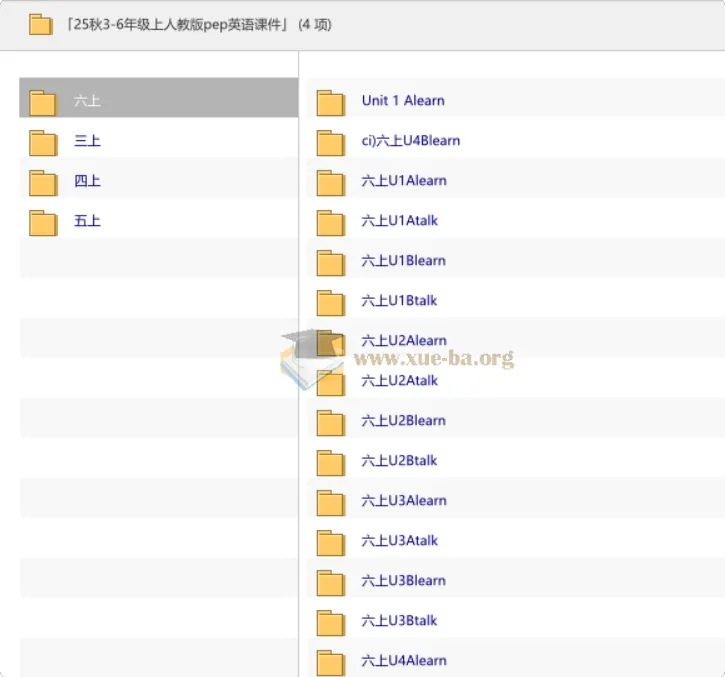Open the ci)六上U4Blearn folder name
The image size is (725, 677).
[411, 141]
